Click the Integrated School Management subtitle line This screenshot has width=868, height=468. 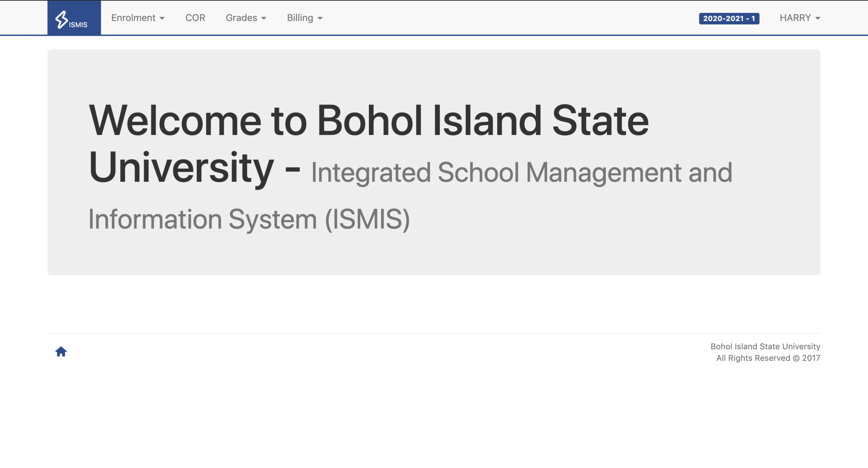521,173
